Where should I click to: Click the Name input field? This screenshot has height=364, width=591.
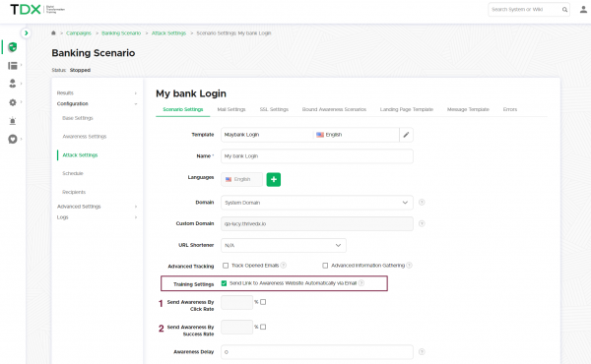316,156
